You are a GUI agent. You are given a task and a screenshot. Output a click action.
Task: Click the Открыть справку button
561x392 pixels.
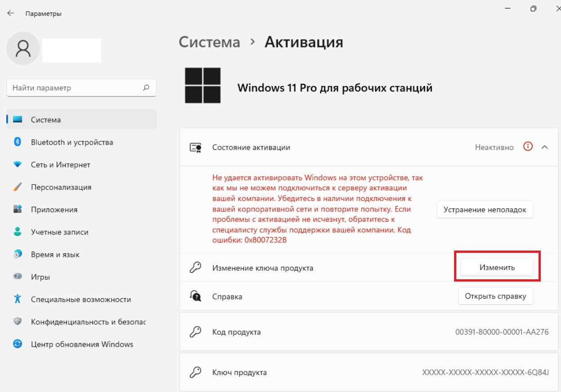495,296
